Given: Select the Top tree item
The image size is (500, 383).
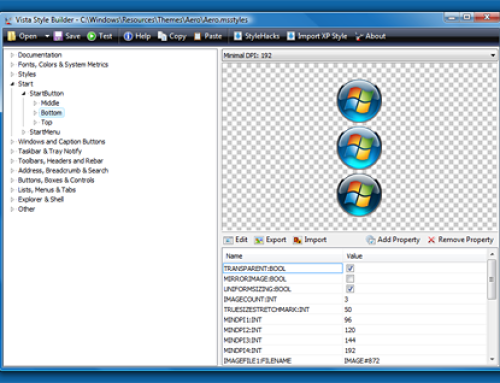Looking at the screenshot, I should (47, 123).
